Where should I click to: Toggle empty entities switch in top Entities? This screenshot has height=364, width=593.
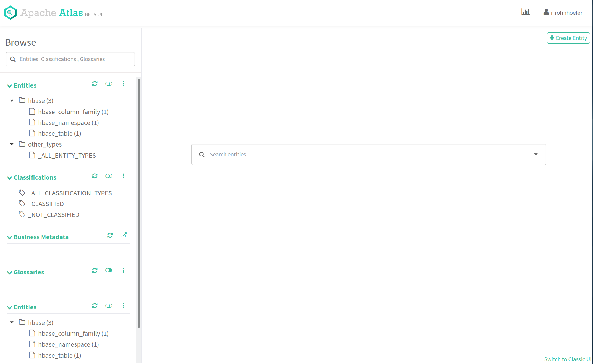tap(109, 84)
